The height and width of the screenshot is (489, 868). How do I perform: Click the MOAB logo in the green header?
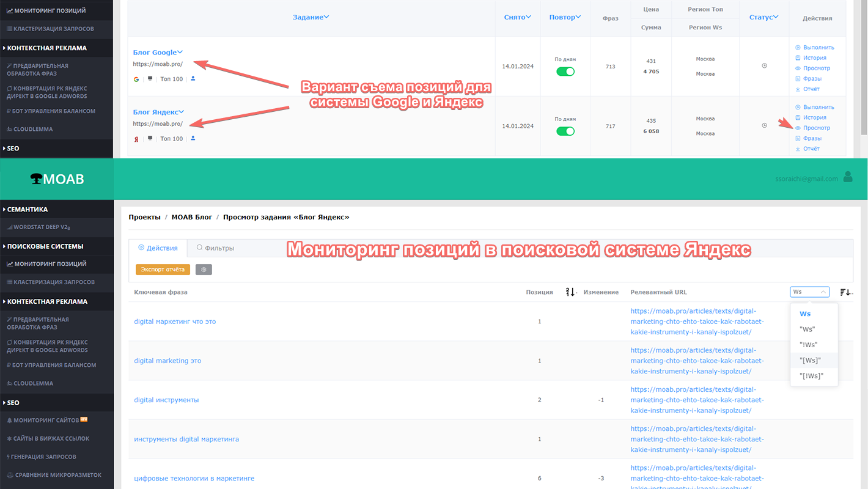57,179
